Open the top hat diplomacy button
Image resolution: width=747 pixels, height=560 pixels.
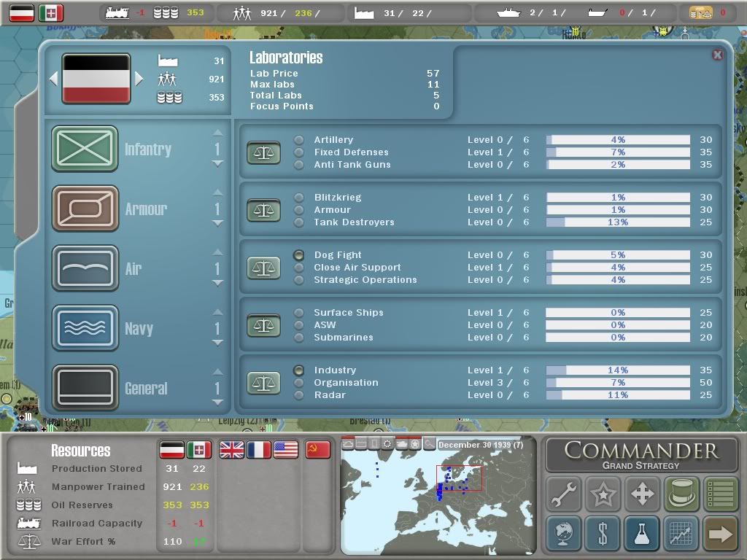pos(681,494)
